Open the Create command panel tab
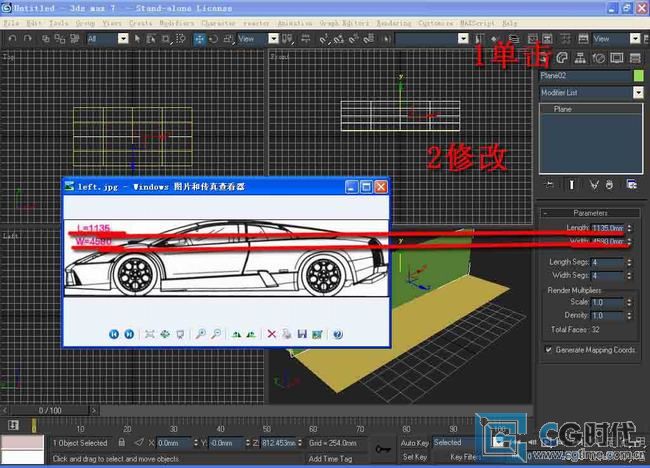650x468 pixels. pyautogui.click(x=543, y=58)
